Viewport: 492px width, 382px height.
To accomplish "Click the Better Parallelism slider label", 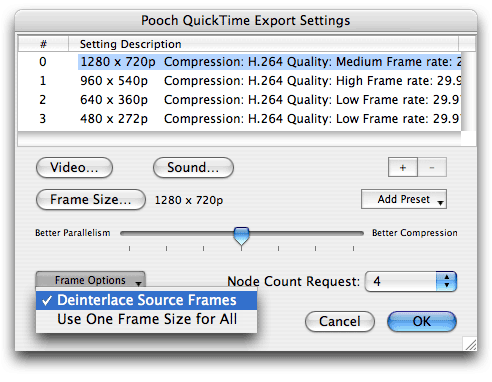I will (x=73, y=233).
